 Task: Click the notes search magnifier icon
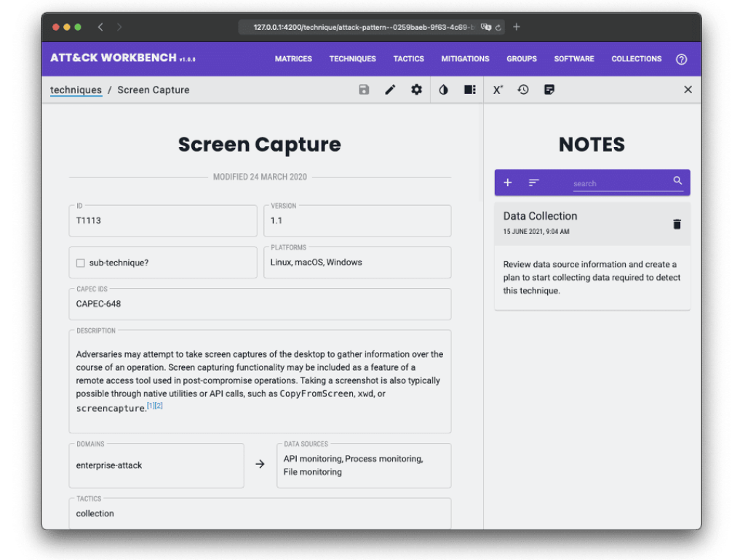point(677,181)
